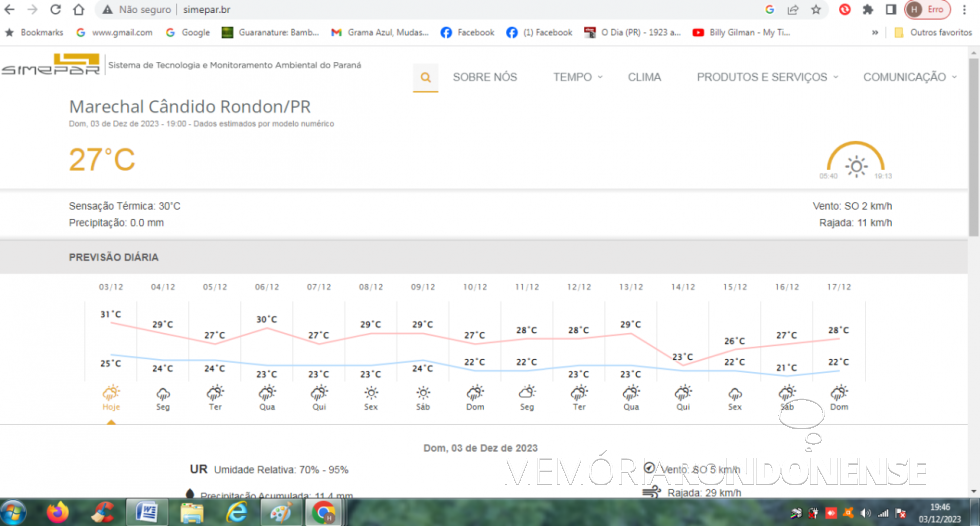The image size is (980, 526).
Task: Expand the PRODUTOS E SERVIÇOS dropdown
Action: pos(767,77)
